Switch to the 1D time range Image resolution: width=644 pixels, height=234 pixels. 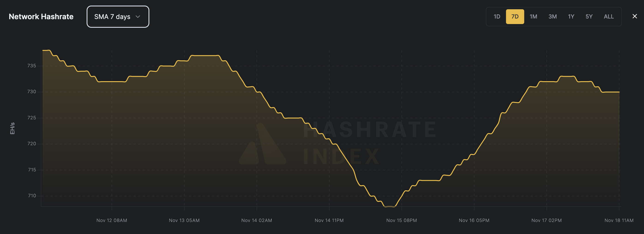[x=497, y=17]
